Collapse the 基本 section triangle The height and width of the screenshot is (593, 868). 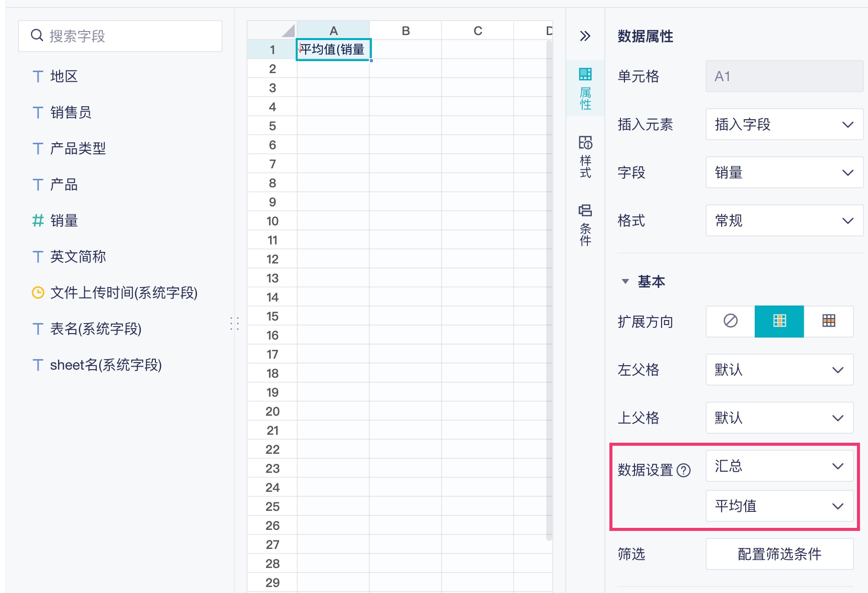pos(625,281)
